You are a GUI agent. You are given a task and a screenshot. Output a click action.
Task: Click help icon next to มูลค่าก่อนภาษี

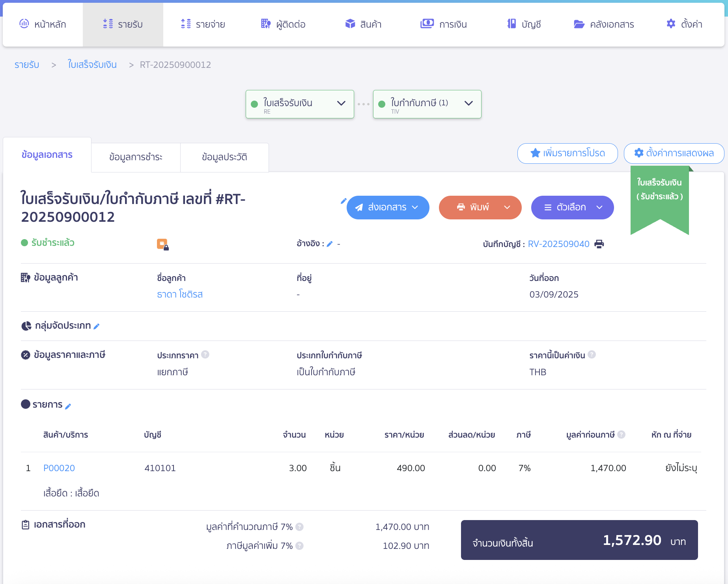(621, 434)
